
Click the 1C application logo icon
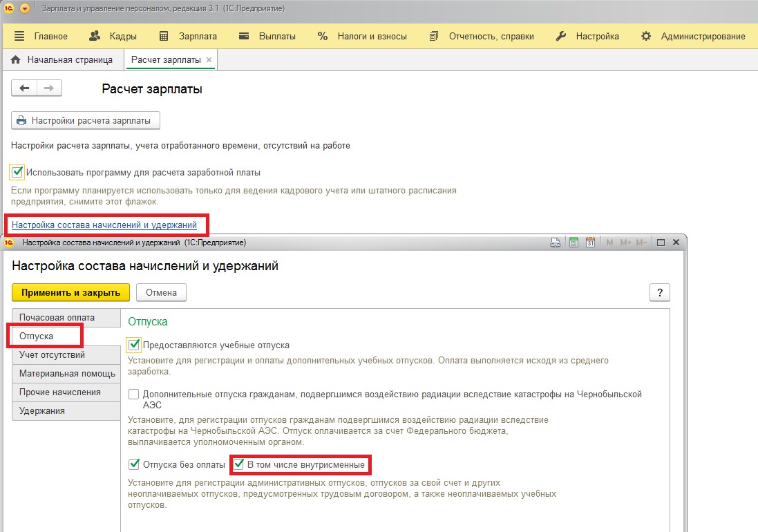pyautogui.click(x=9, y=8)
